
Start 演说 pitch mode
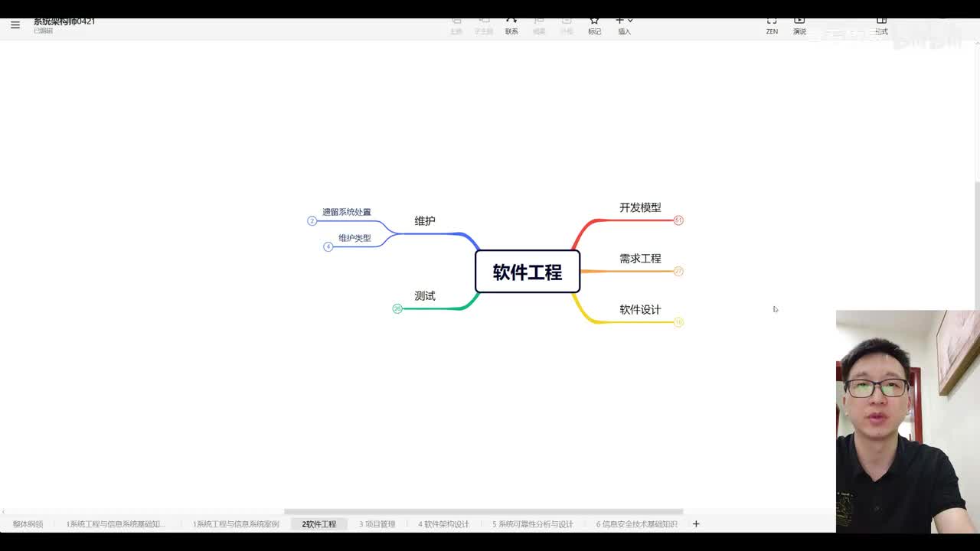[799, 25]
